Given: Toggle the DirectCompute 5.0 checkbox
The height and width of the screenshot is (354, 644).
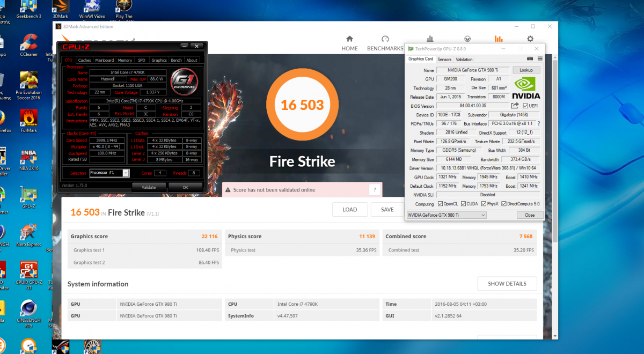Looking at the screenshot, I should [503, 204].
